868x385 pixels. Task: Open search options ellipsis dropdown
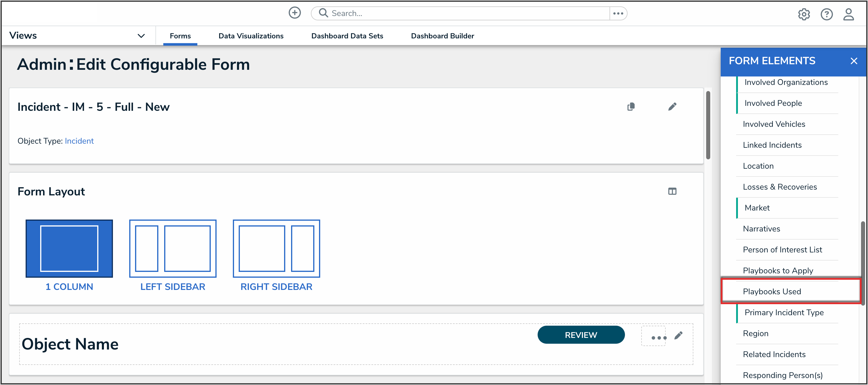coord(618,13)
